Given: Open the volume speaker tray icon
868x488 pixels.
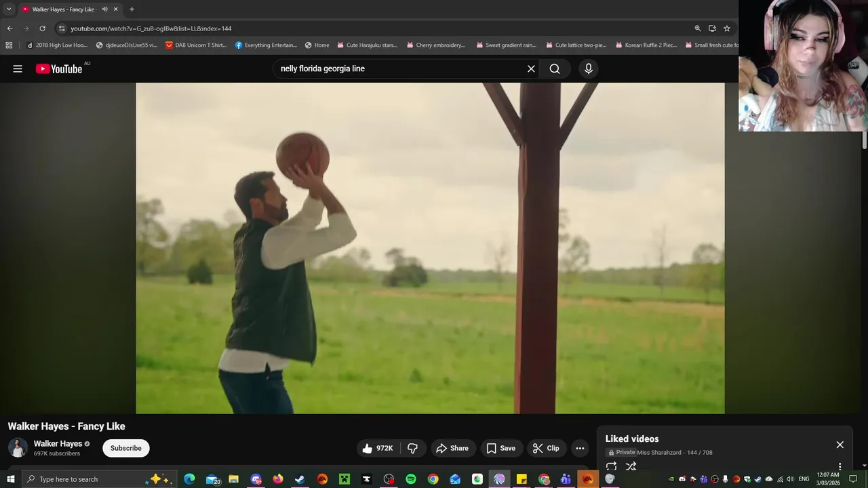Looking at the screenshot, I should (x=790, y=479).
